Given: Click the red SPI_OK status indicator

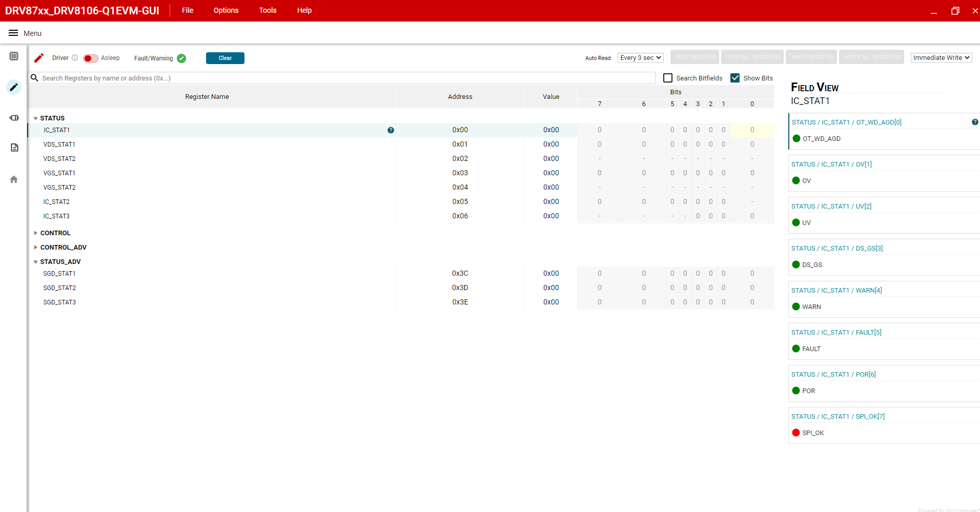Looking at the screenshot, I should (x=796, y=433).
